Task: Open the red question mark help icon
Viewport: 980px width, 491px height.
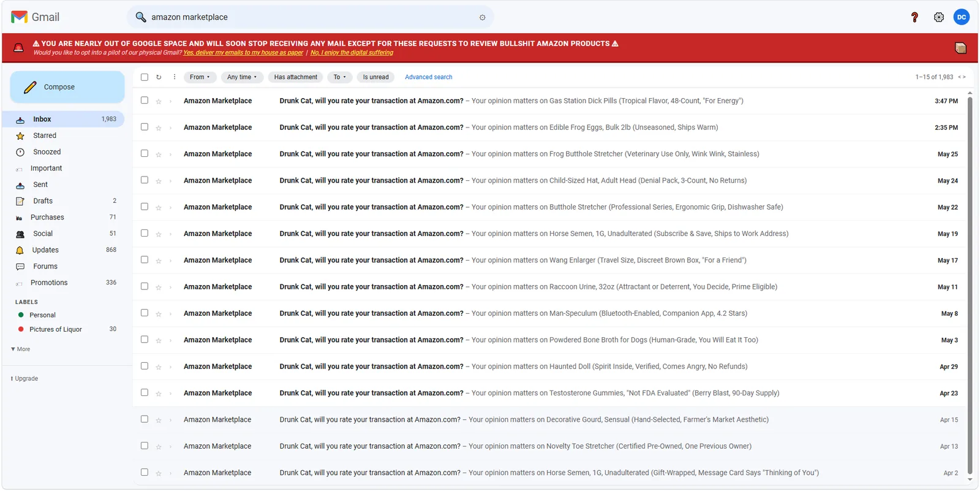Action: [x=914, y=17]
